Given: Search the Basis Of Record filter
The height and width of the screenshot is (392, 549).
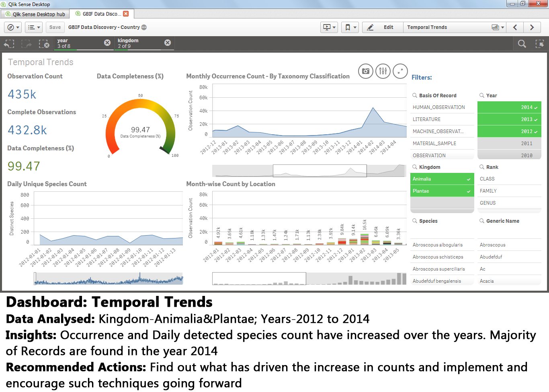Looking at the screenshot, I should tap(415, 96).
